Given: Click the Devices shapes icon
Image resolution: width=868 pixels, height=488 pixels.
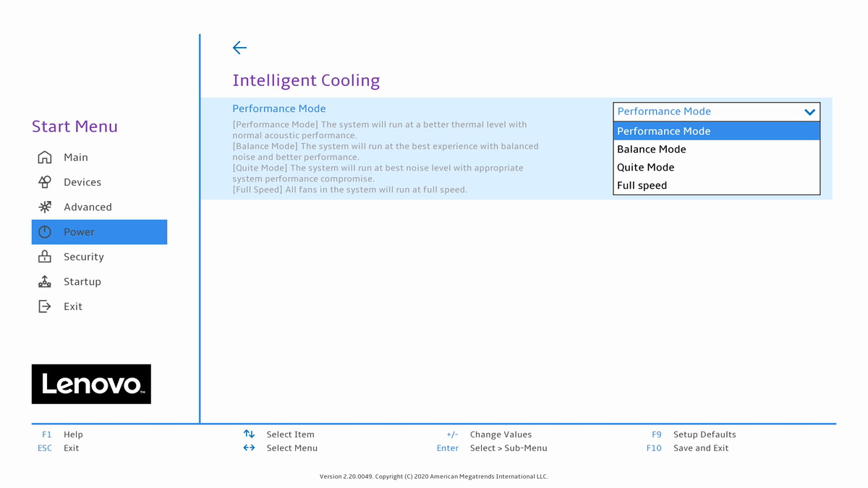Looking at the screenshot, I should [x=45, y=182].
